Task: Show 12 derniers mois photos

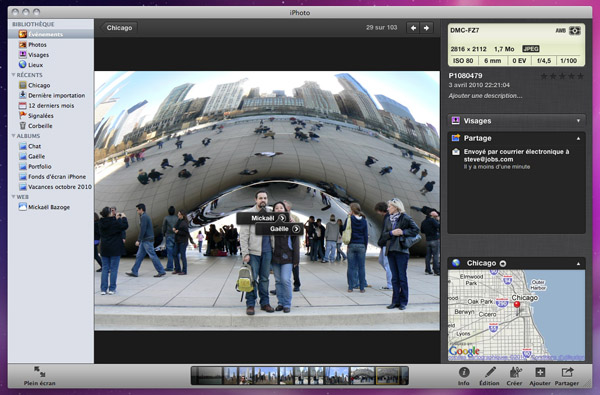Action: point(51,105)
